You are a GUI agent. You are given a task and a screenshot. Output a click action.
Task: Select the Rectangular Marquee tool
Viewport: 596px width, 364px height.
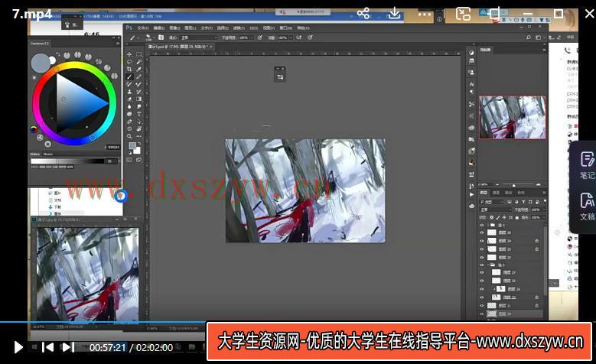(138, 55)
